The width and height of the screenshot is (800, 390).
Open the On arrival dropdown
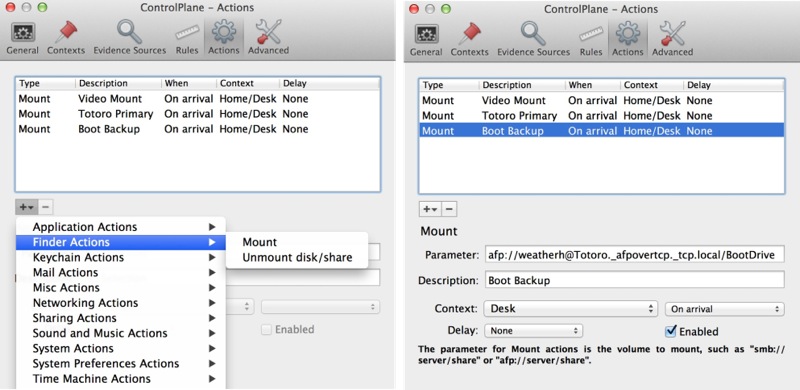tap(724, 309)
